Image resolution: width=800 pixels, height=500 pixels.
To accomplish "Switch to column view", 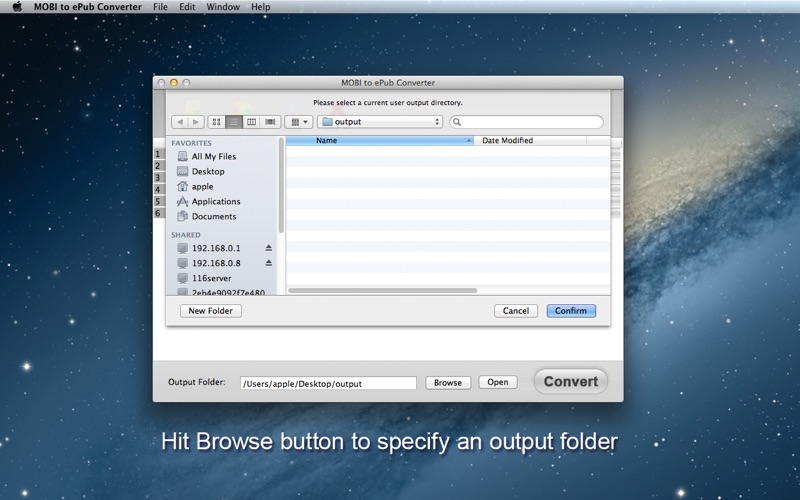I will click(x=252, y=122).
